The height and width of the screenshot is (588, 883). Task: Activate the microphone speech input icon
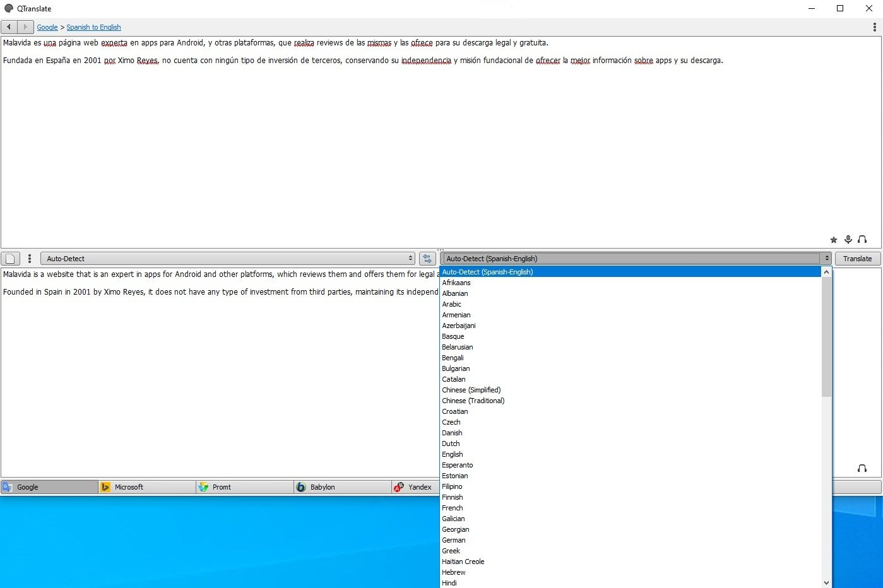848,240
